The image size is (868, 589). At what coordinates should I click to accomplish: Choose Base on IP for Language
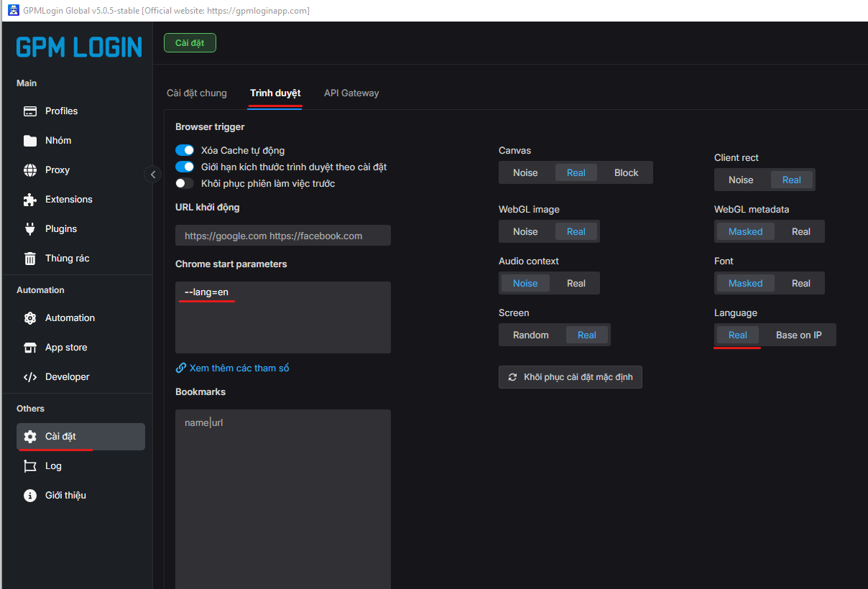click(798, 335)
